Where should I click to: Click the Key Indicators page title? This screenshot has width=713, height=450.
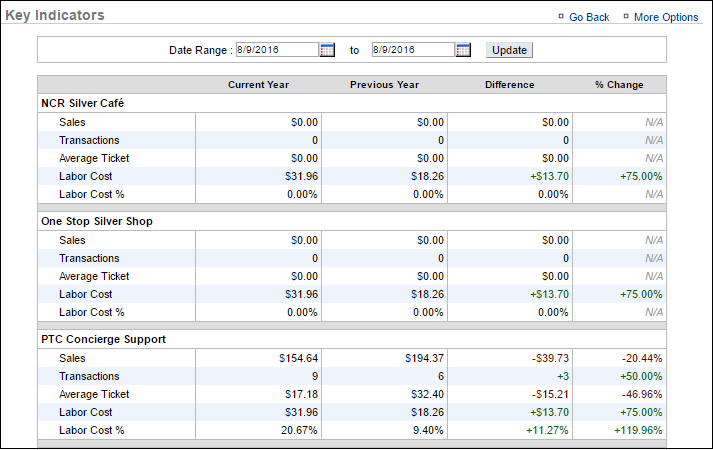tap(55, 15)
